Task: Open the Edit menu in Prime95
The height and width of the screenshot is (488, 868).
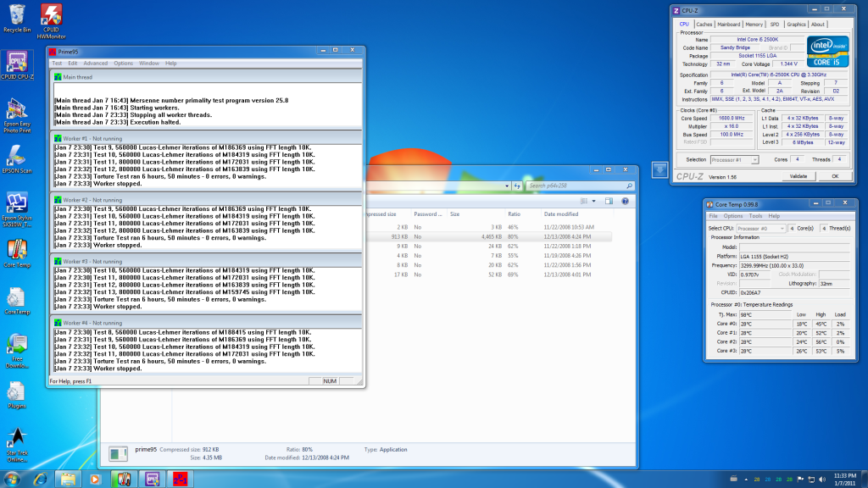Action: click(x=73, y=64)
